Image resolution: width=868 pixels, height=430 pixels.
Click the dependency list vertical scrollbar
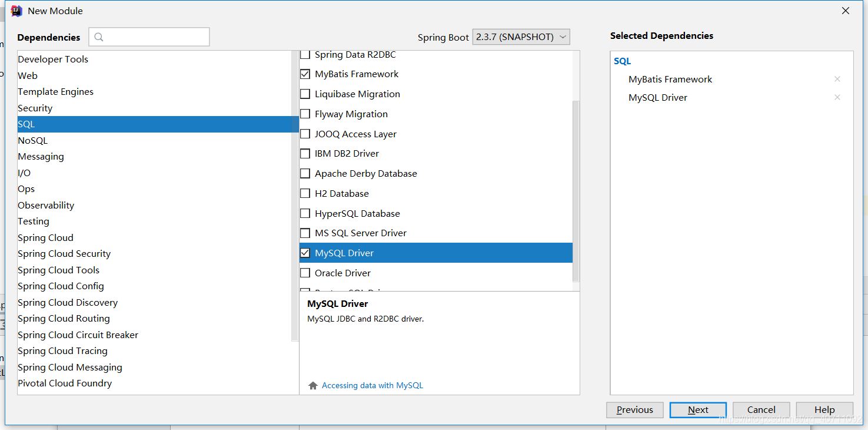[x=576, y=191]
